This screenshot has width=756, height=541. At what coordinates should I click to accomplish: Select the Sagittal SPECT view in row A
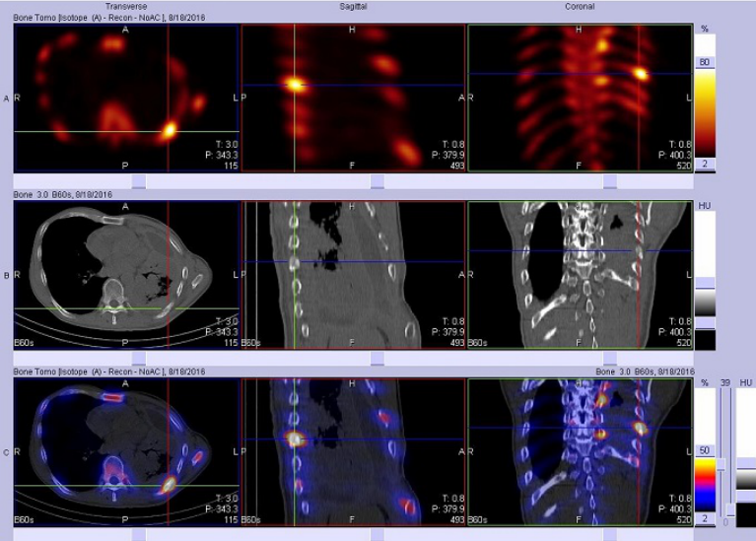point(352,98)
